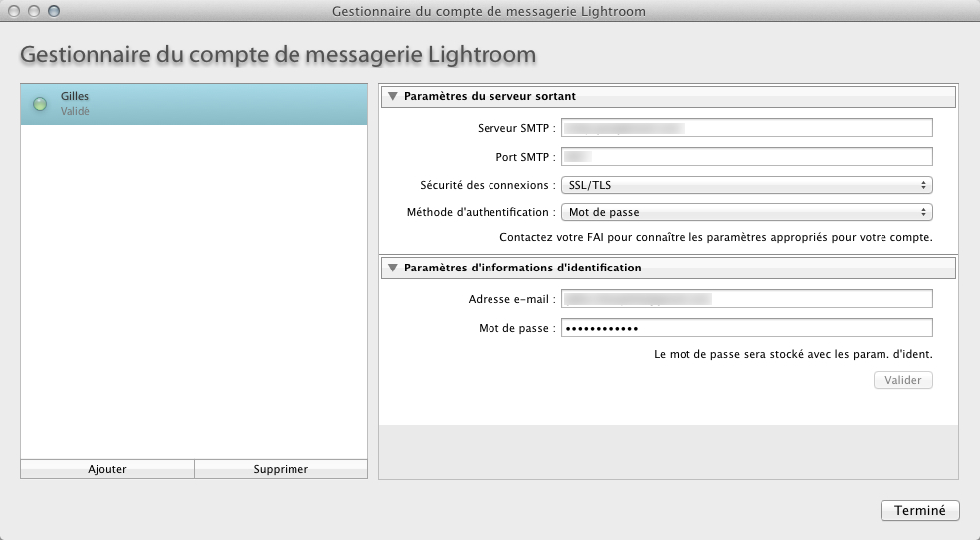Click the Ajouter button

pyautogui.click(x=107, y=469)
